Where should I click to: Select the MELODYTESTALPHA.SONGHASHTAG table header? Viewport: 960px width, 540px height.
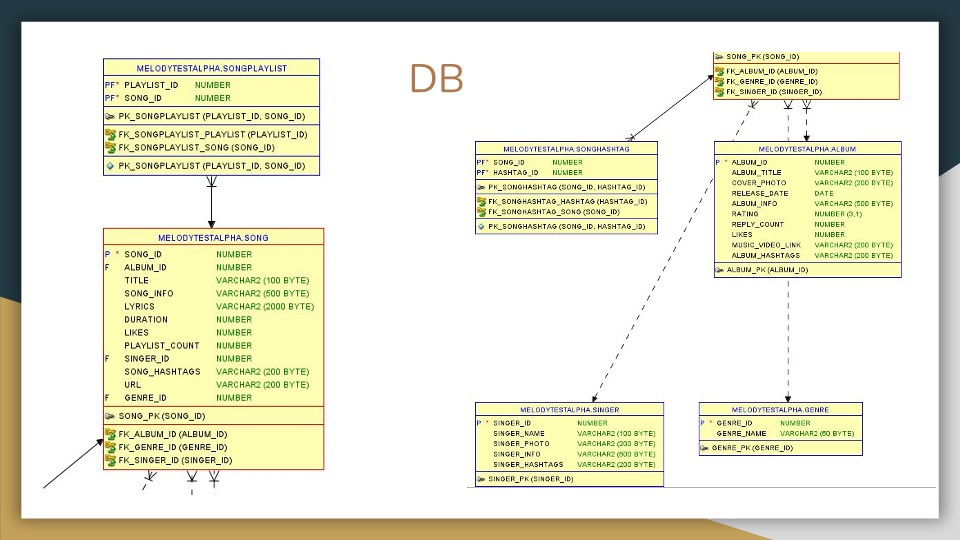[x=566, y=148]
